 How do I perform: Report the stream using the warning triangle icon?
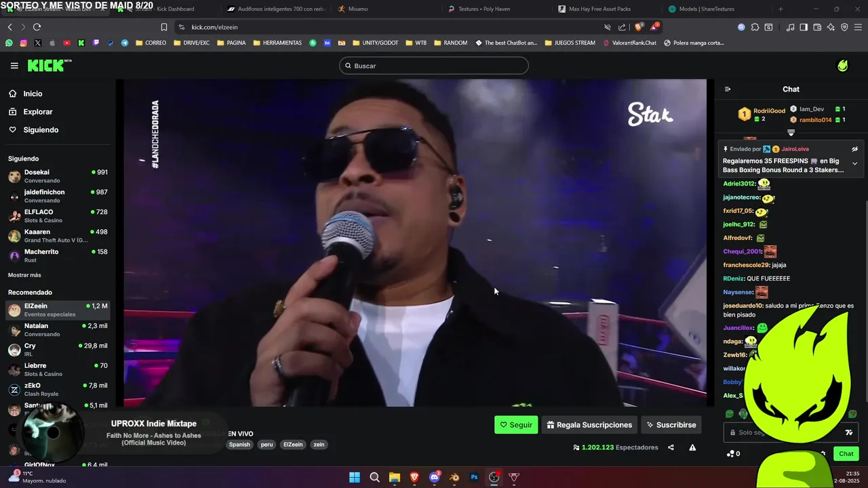(692, 447)
